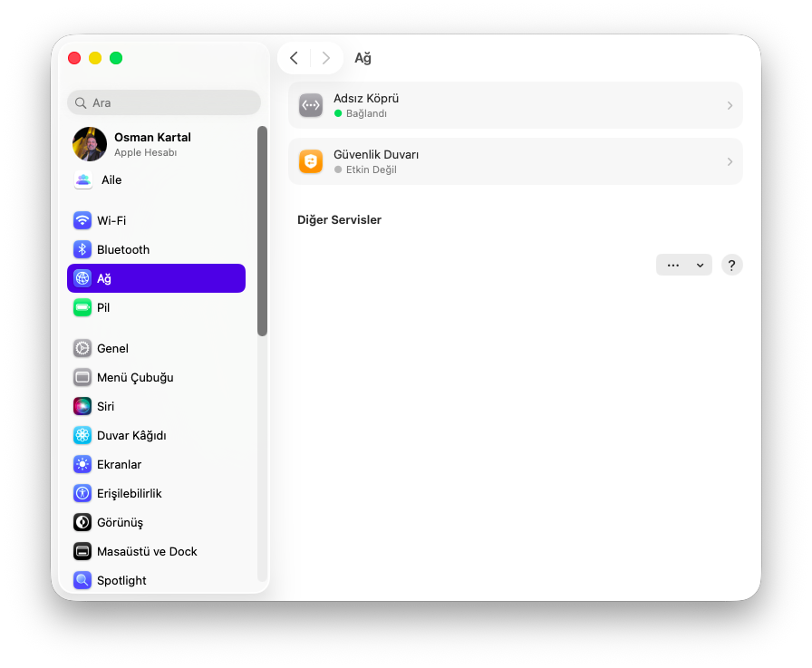This screenshot has height=668, width=812.
Task: Click the Erişilebilirlik accessibility icon
Action: point(82,493)
